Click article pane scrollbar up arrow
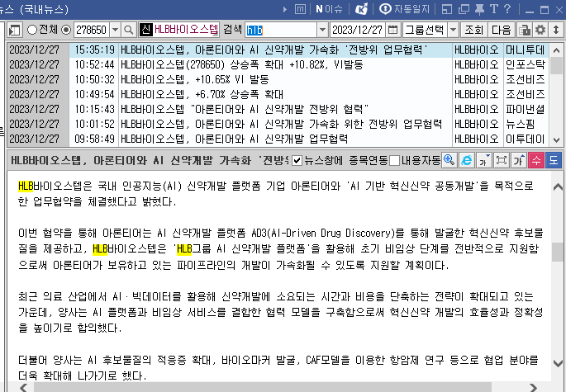Screen dimensions: 566x392 pyautogui.click(x=558, y=187)
